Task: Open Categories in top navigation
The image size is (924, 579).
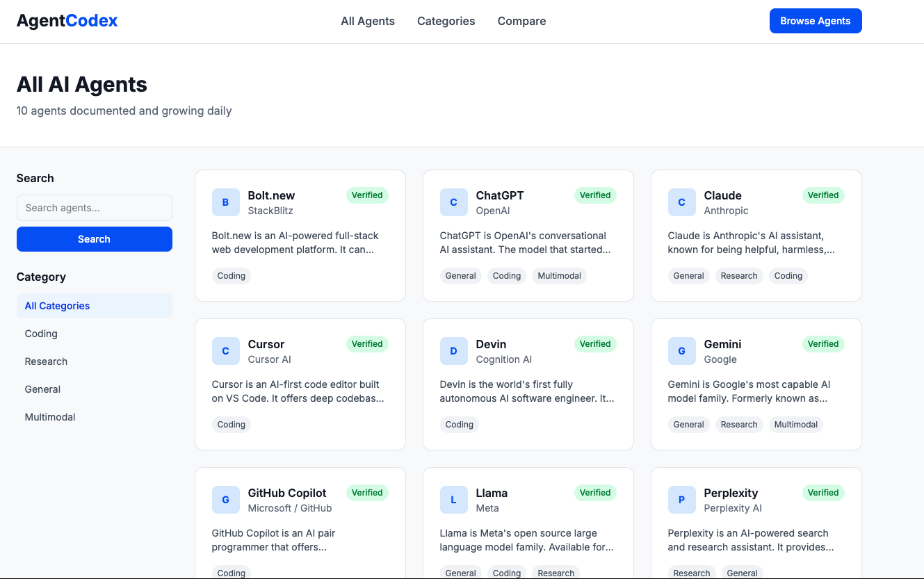Action: pyautogui.click(x=446, y=21)
